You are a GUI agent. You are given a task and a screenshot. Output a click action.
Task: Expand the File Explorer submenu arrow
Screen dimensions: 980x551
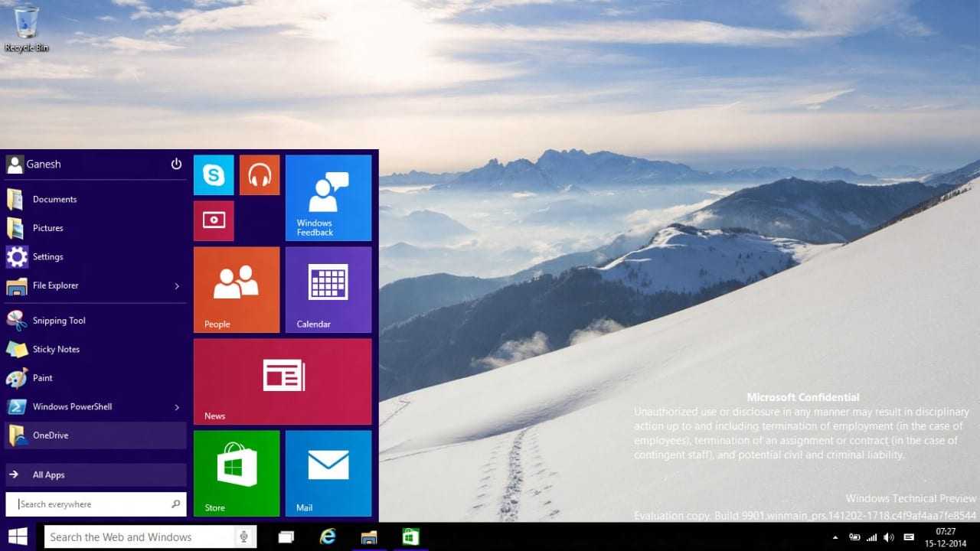177,286
